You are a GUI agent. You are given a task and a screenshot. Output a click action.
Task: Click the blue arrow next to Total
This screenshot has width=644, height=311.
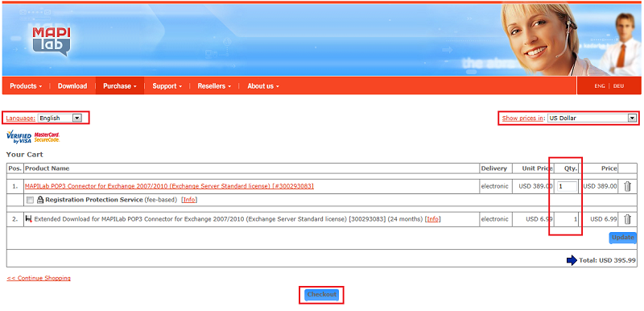click(x=572, y=260)
